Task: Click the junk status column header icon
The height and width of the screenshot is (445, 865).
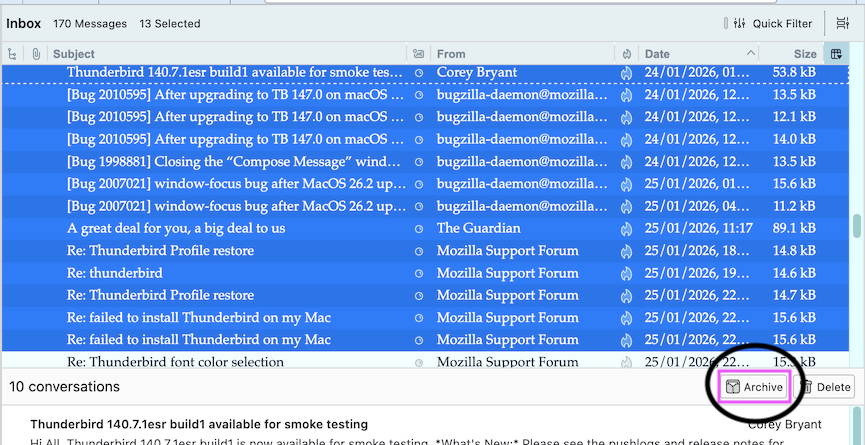Action: pos(626,54)
